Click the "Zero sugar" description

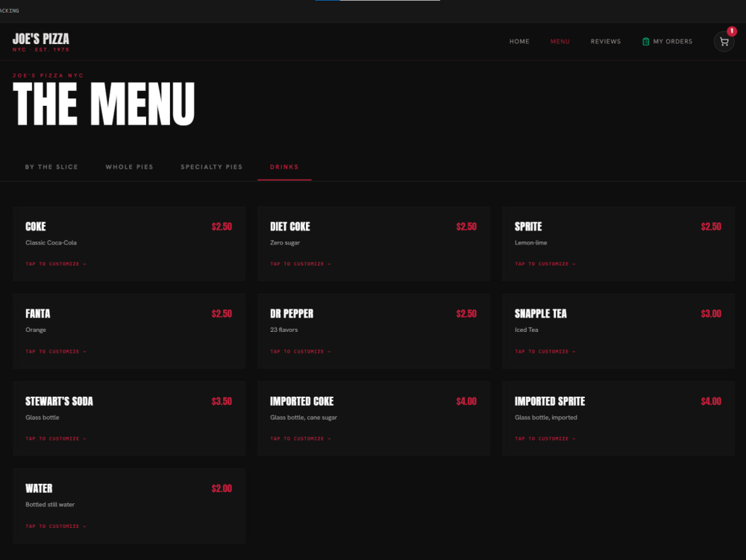285,242
